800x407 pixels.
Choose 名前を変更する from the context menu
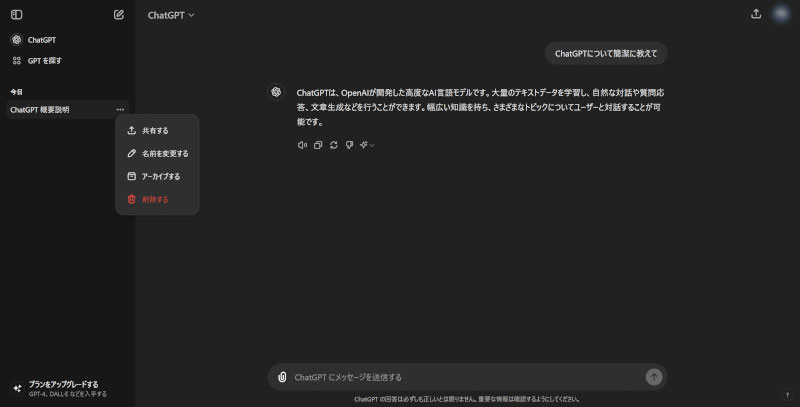[x=157, y=154]
